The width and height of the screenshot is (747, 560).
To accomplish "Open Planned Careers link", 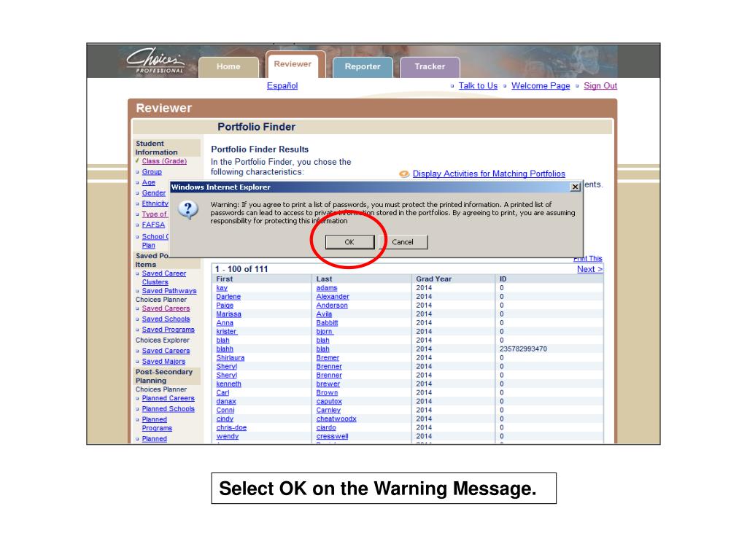I will [169, 398].
